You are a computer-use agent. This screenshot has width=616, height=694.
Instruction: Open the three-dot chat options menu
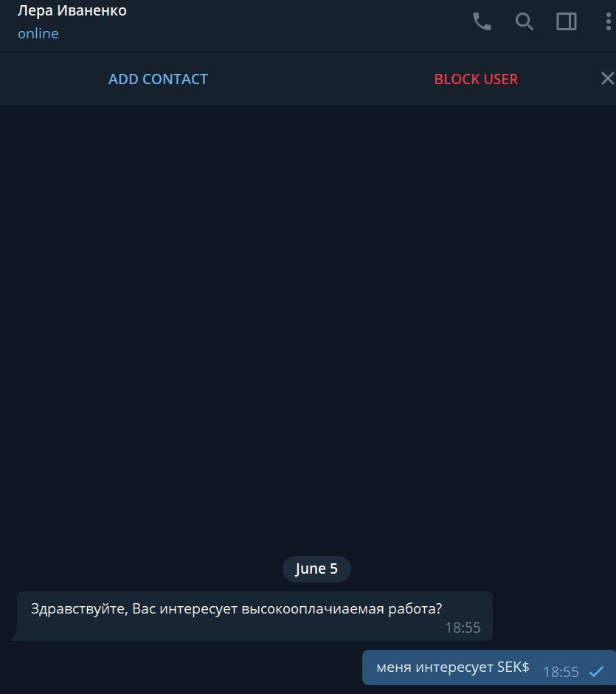tap(609, 21)
